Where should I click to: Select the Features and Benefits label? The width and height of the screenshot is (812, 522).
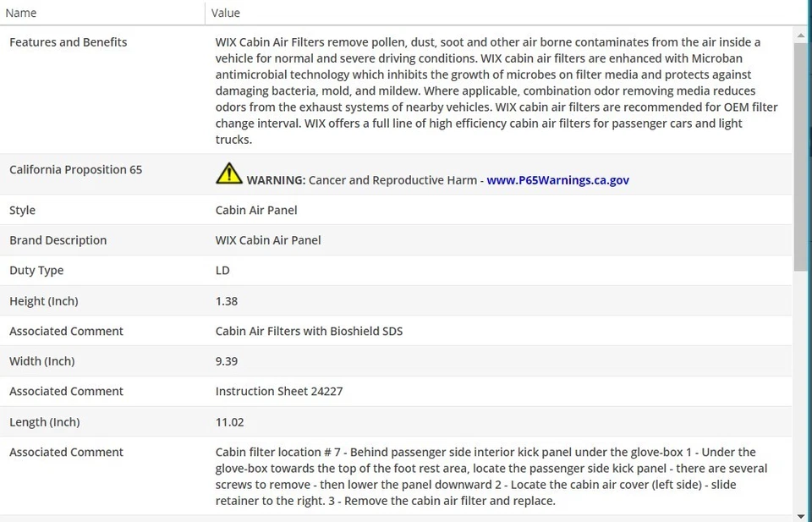click(69, 42)
